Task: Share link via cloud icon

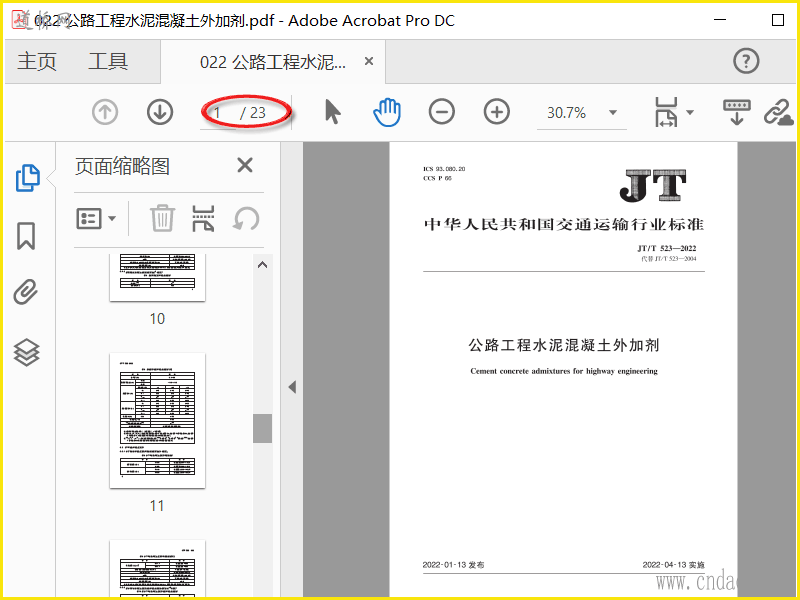Action: [x=779, y=112]
